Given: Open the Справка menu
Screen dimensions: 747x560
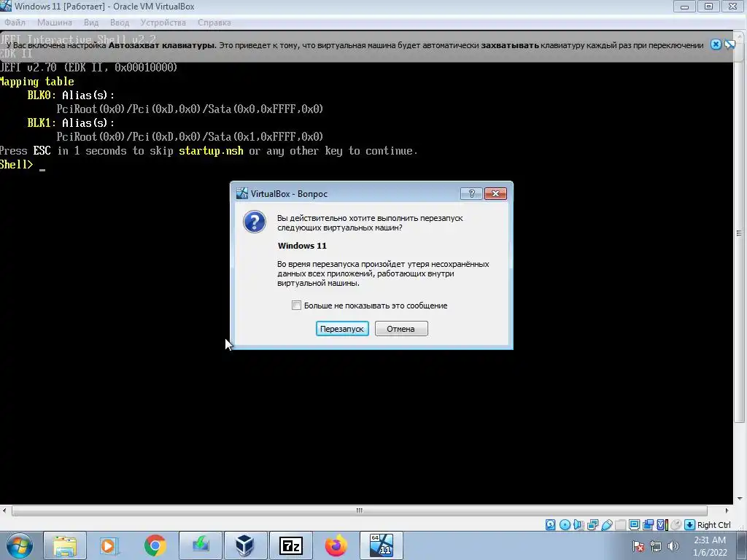Looking at the screenshot, I should point(214,23).
